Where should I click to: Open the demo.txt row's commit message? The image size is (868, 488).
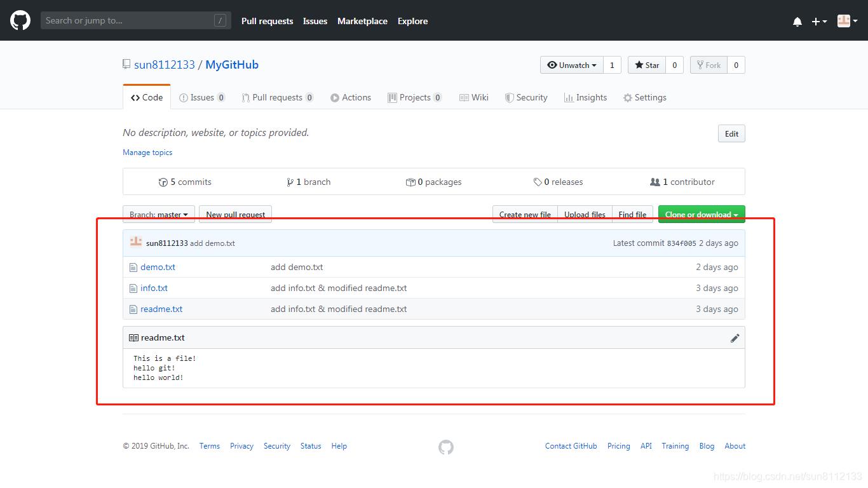297,267
